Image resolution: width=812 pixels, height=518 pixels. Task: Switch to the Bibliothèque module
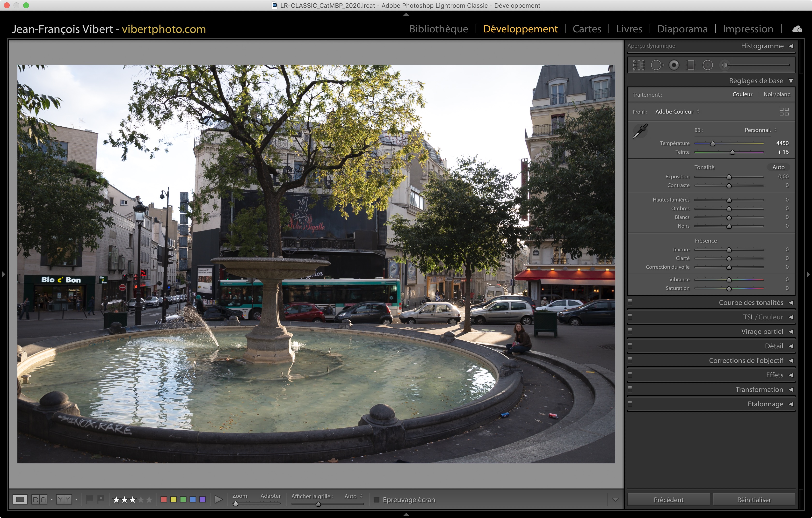[438, 29]
